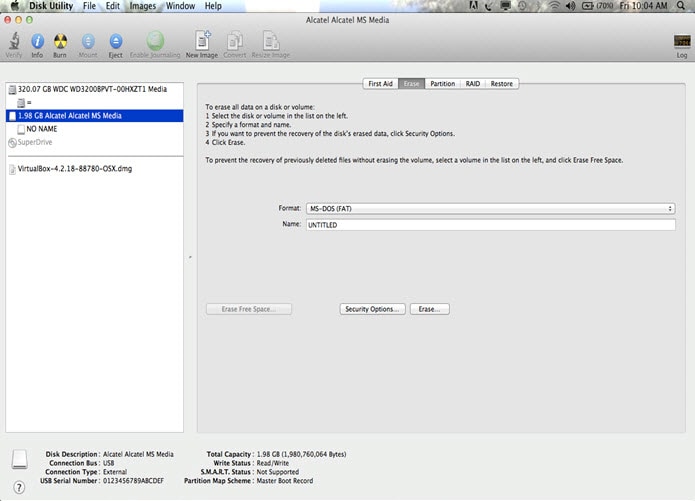The width and height of the screenshot is (695, 501).
Task: Click the Adobe menu bar icon
Action: [x=473, y=6]
